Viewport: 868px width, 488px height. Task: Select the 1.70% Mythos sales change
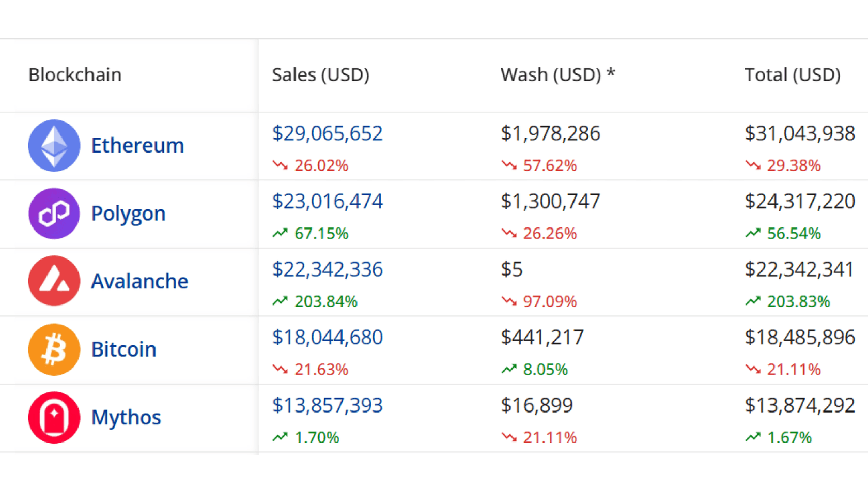pos(317,438)
